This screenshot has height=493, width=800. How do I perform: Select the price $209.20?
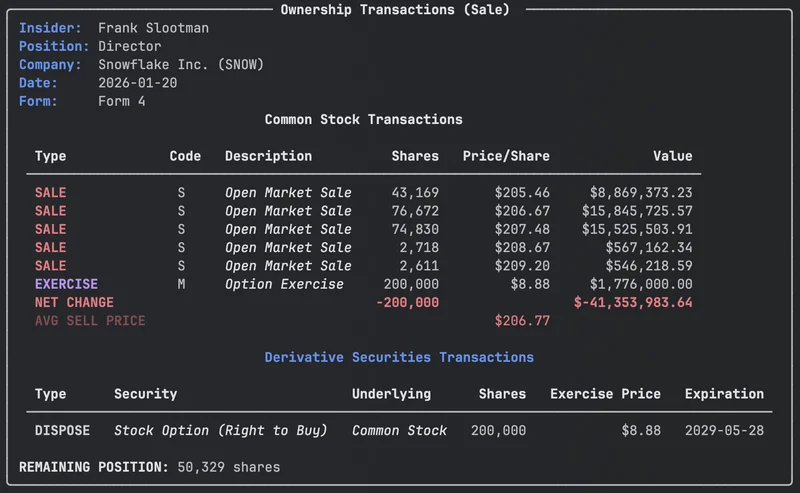pos(522,266)
